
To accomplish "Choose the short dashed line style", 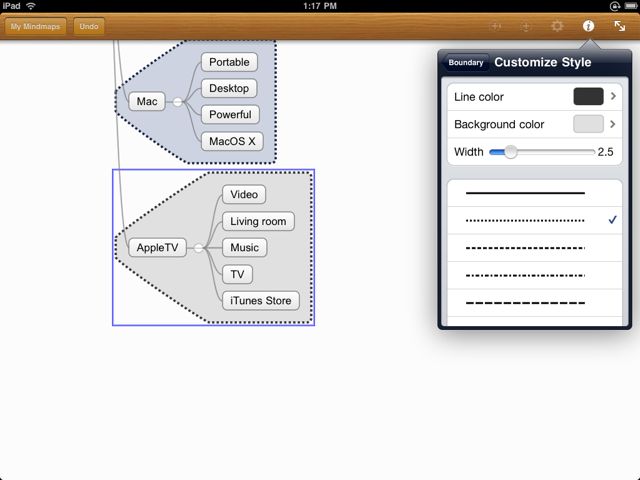I will pyautogui.click(x=535, y=248).
